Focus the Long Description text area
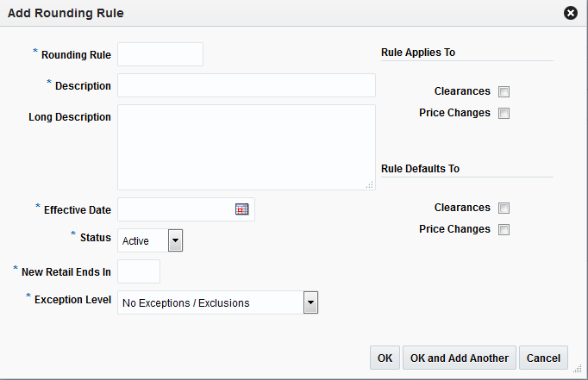The width and height of the screenshot is (588, 380). pos(246,146)
